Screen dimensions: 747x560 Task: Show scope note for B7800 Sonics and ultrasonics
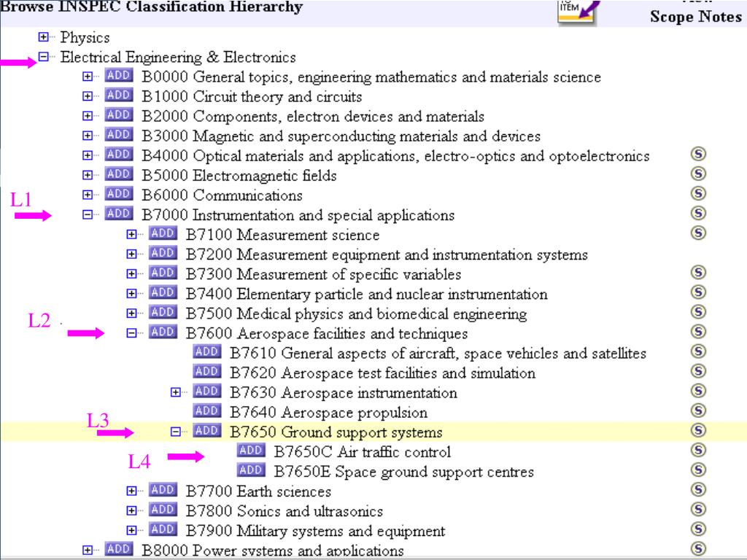tap(698, 510)
